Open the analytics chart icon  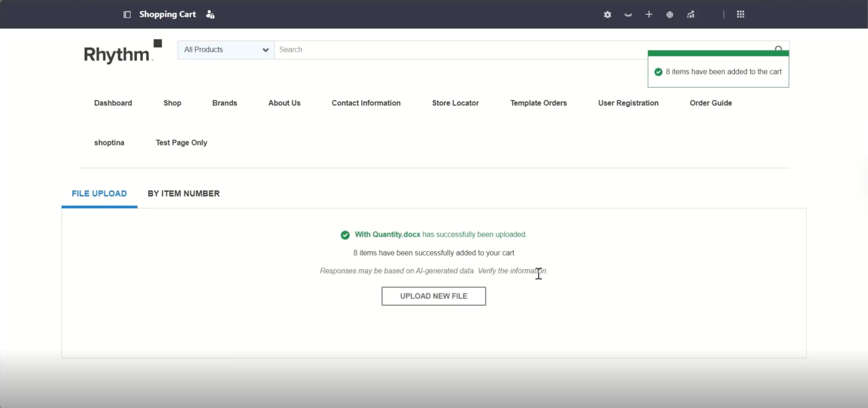click(690, 14)
